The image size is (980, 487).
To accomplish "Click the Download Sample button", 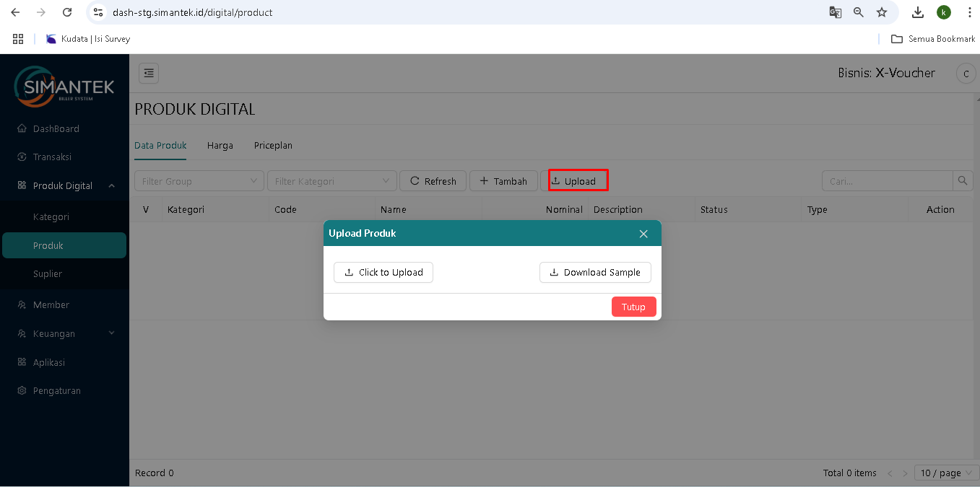I will coord(595,272).
